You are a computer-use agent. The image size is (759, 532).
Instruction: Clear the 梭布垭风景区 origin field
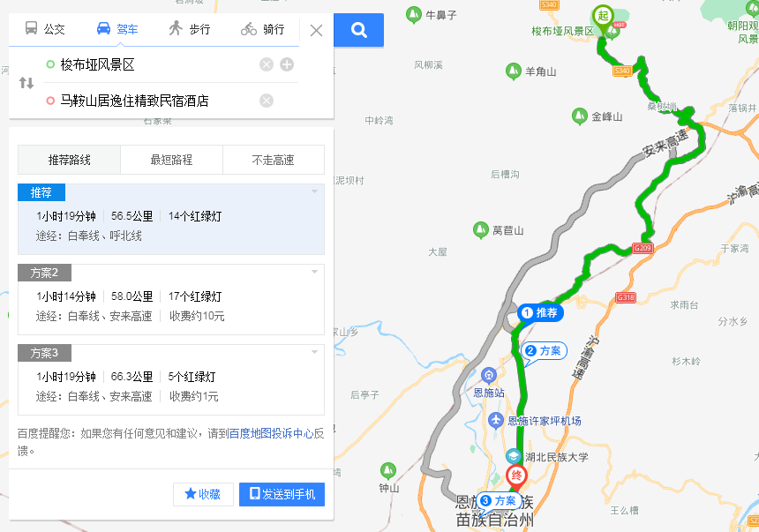[267, 64]
